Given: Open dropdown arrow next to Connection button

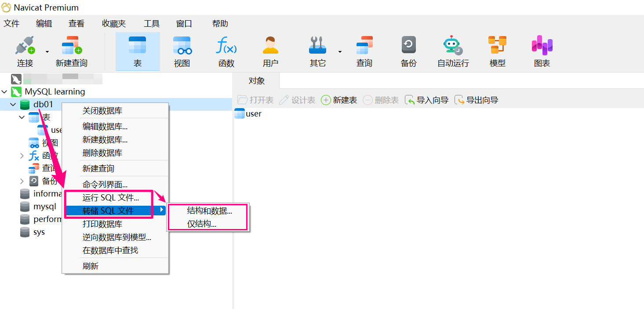Looking at the screenshot, I should pyautogui.click(x=47, y=52).
